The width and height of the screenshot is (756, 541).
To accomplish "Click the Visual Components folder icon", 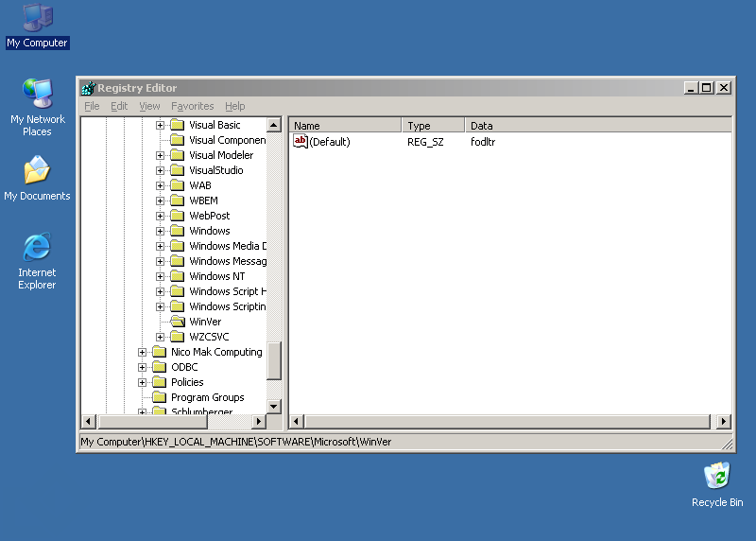I will 178,140.
